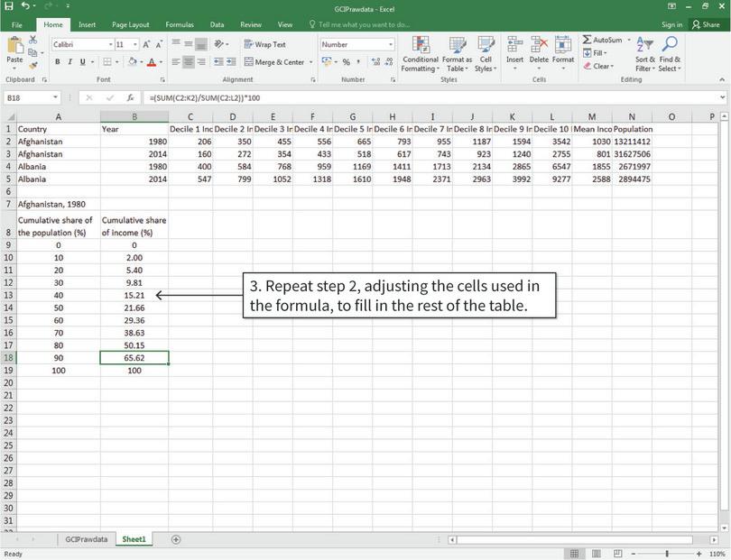
Task: Toggle Wrap Text for the cell
Action: (x=265, y=42)
